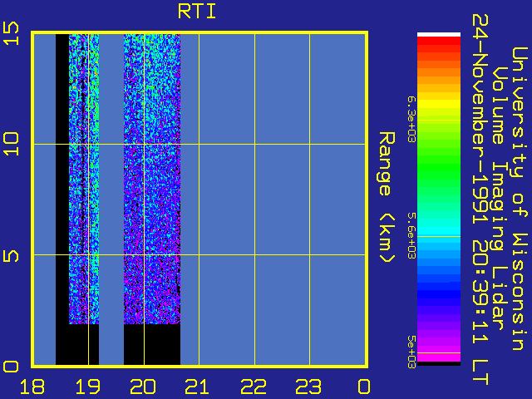The height and width of the screenshot is (399, 532).
Task: Pick the white band atop the colorbar
Action: 439,34
